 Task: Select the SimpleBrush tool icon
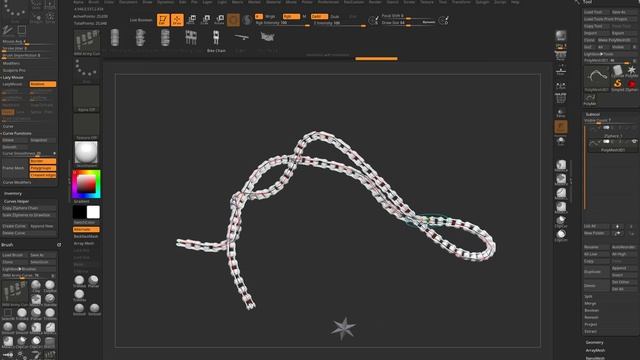(618, 84)
